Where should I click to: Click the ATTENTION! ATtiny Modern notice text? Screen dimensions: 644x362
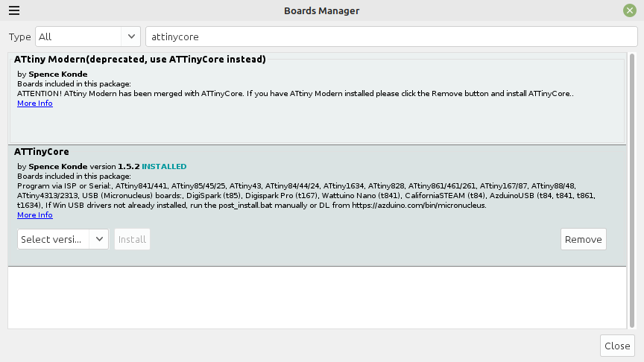click(x=295, y=94)
